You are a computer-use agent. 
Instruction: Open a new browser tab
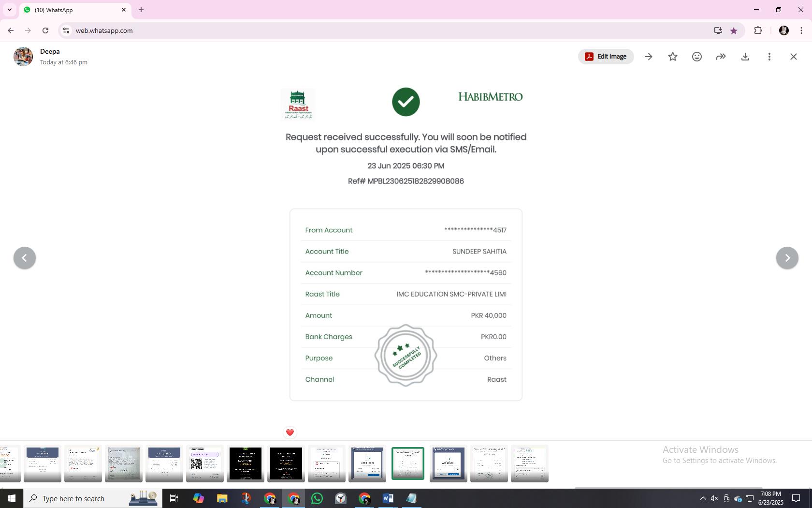point(141,10)
